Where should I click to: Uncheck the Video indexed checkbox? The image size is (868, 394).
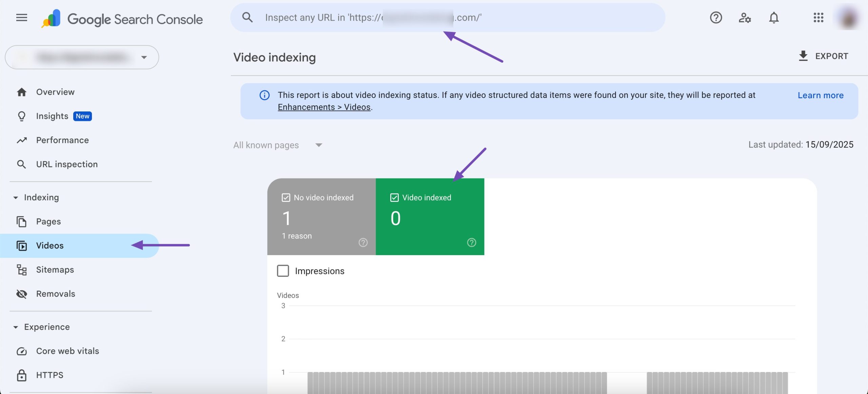(x=394, y=198)
